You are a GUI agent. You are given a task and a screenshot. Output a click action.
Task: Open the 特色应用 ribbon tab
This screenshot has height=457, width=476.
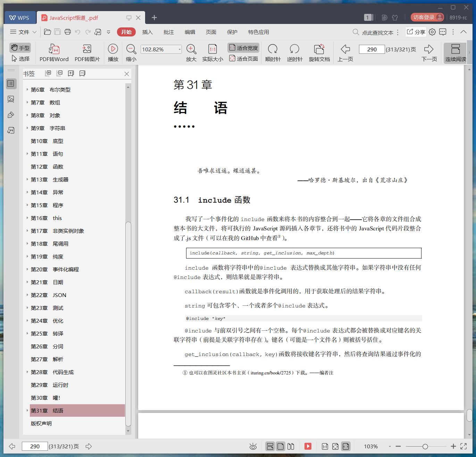pos(258,32)
